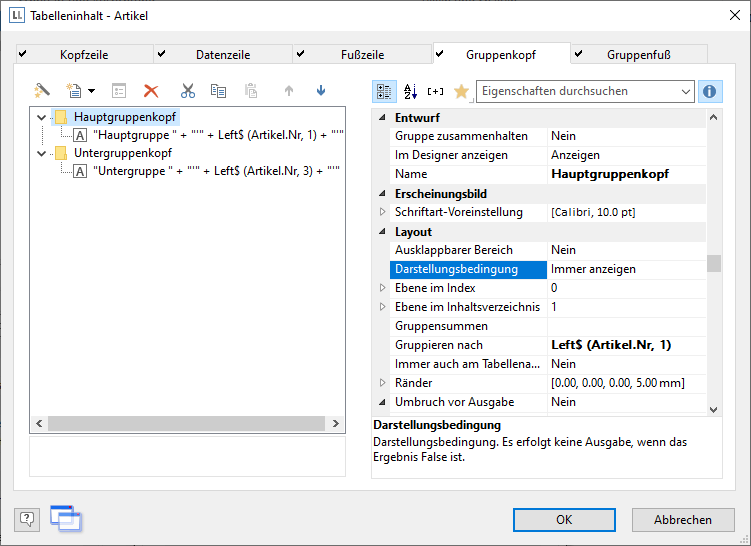Toggle the Datenzeile tab checkmark

point(161,54)
